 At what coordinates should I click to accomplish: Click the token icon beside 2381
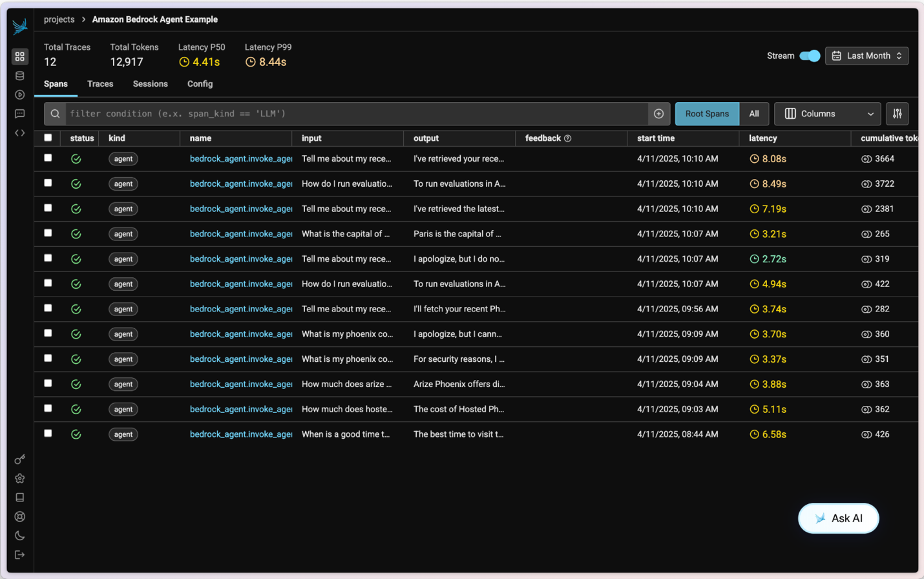click(x=866, y=209)
